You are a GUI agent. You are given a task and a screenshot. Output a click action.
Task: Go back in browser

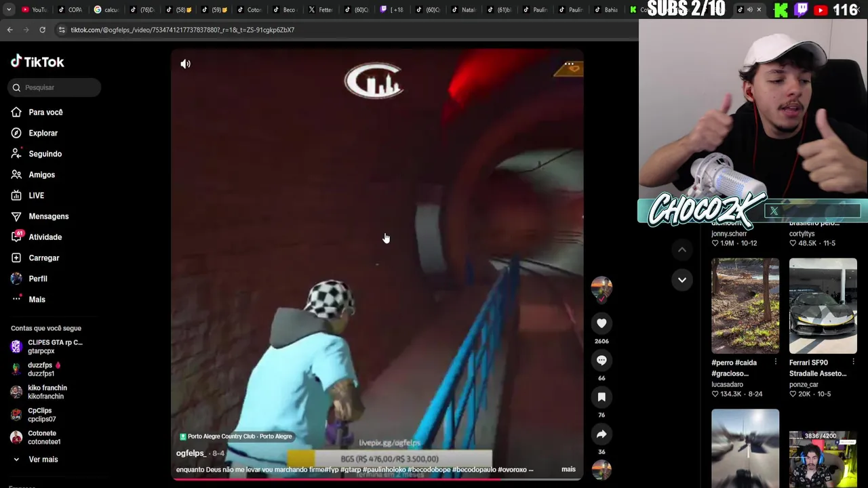(x=9, y=30)
